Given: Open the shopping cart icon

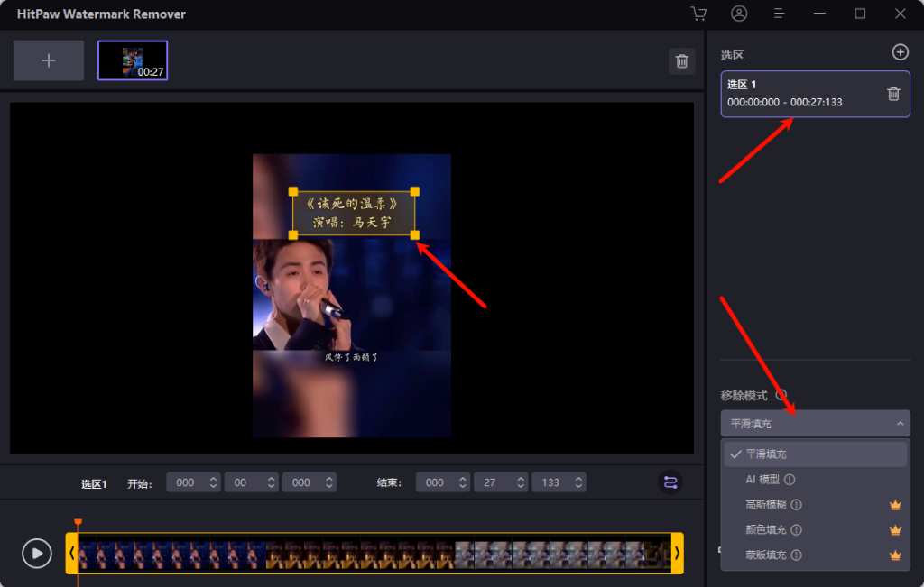Looking at the screenshot, I should pos(698,14).
